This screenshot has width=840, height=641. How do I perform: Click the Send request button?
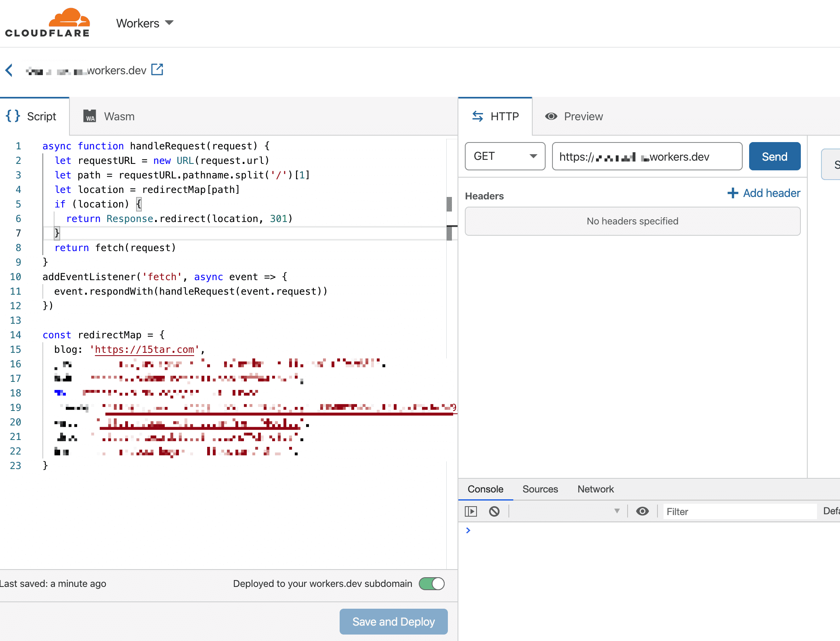tap(774, 156)
